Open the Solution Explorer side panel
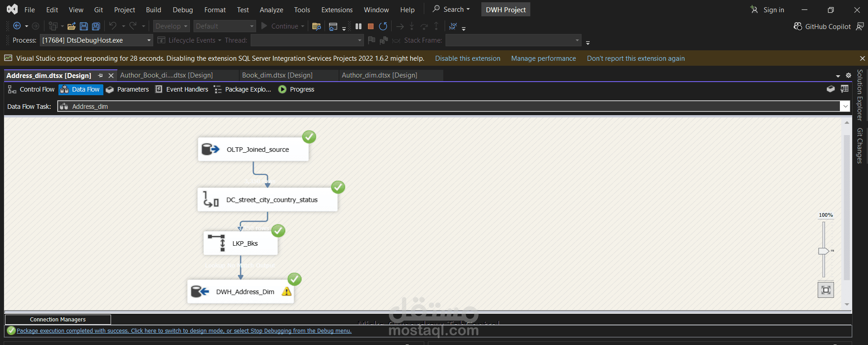Viewport: 868px width, 345px height. (859, 95)
